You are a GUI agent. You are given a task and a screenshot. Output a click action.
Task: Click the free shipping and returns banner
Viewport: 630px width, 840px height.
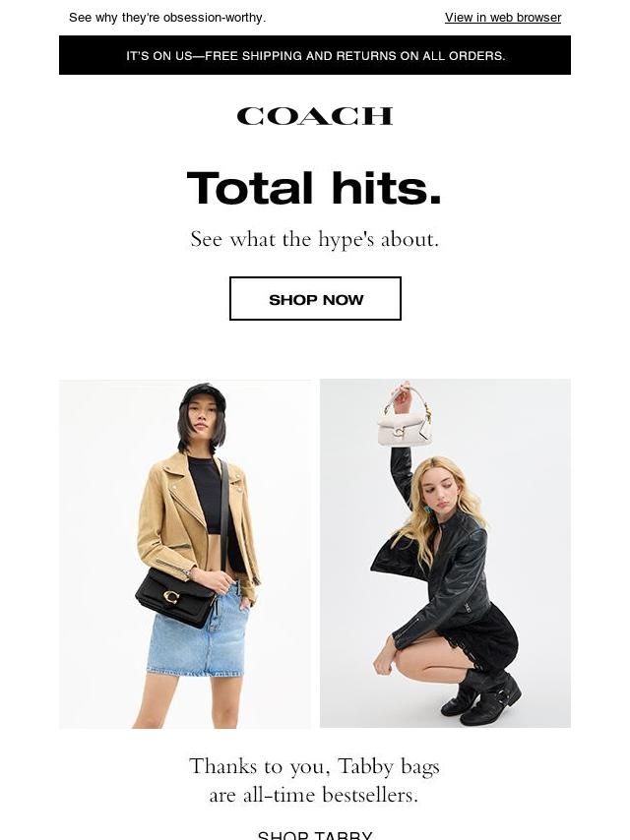click(315, 55)
